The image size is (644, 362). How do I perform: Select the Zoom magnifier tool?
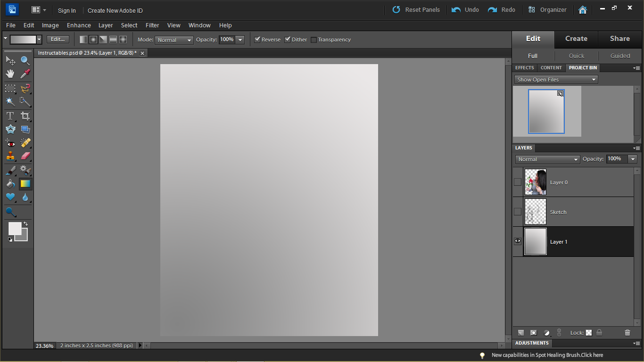[25, 60]
